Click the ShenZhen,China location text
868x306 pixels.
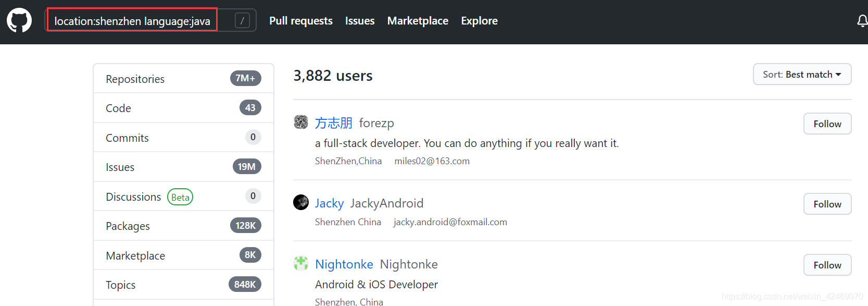tap(348, 161)
